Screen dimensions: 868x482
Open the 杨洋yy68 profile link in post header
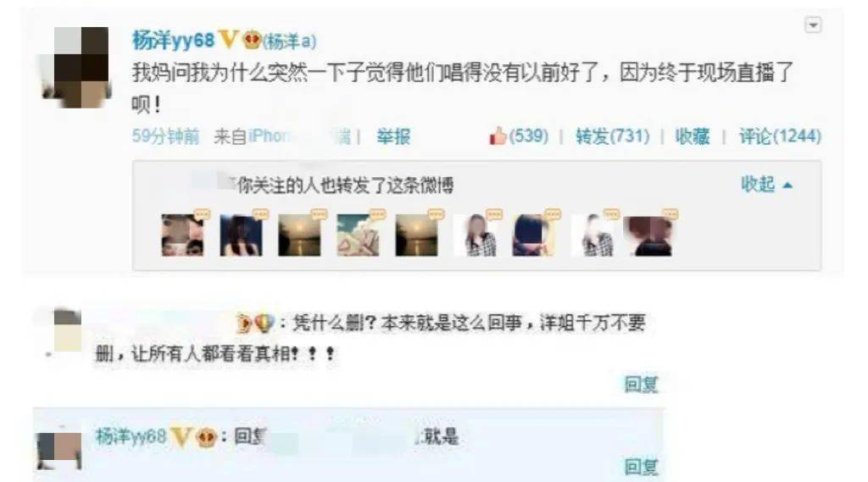coord(173,40)
